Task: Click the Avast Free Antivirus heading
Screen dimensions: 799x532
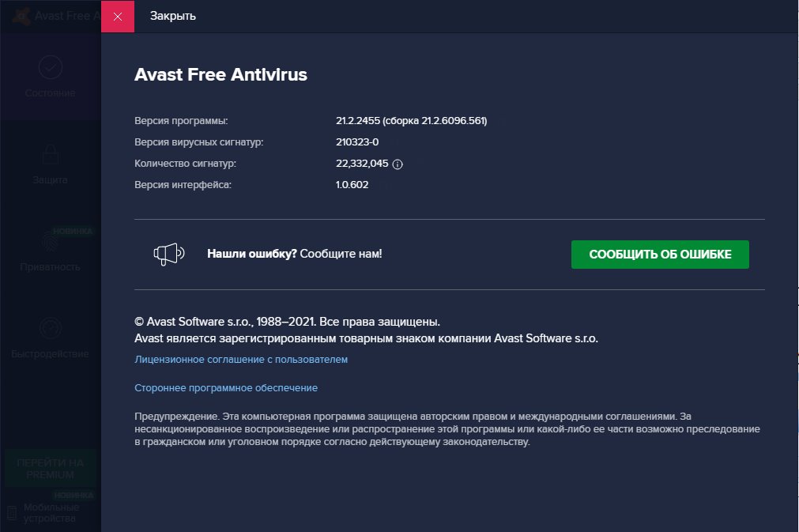Action: (x=220, y=74)
